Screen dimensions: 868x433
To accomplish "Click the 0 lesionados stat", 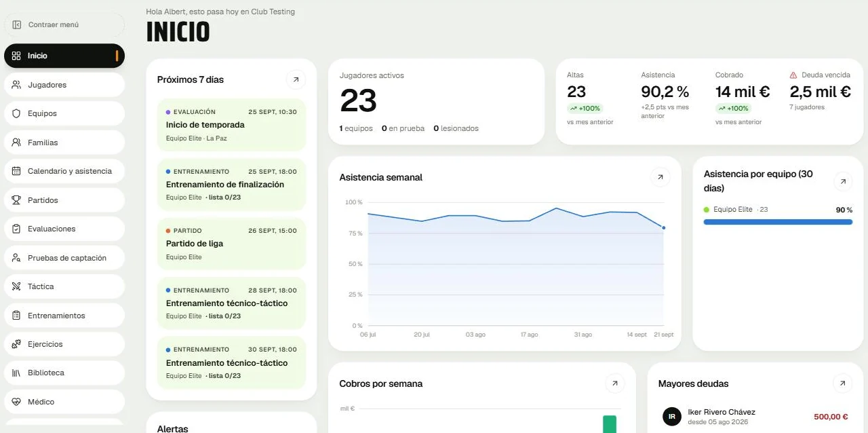I will coord(456,128).
